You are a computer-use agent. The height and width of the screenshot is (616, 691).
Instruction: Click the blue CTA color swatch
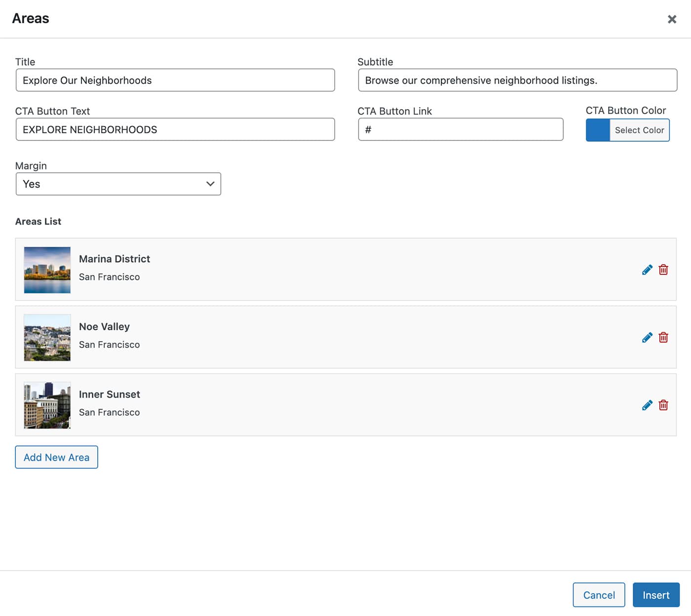click(x=598, y=130)
